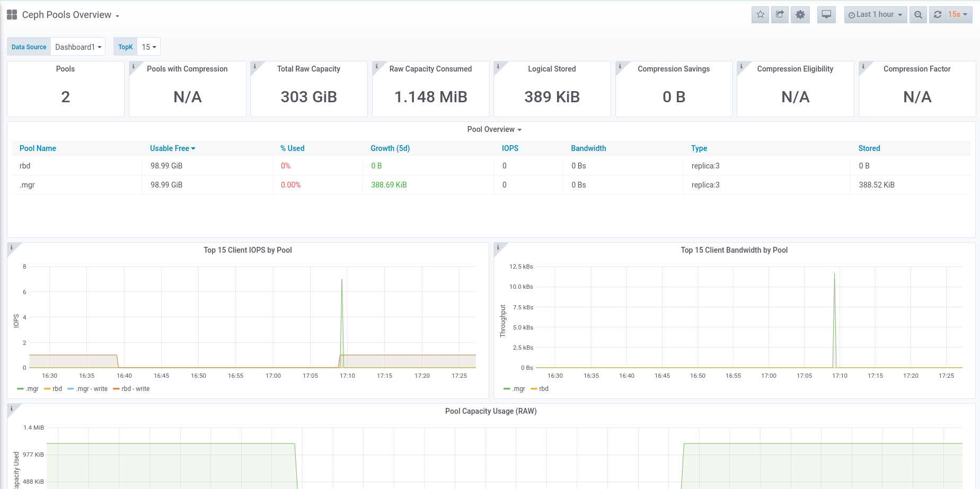Sort table by Stored column
Image resolution: width=980 pixels, height=489 pixels.
869,148
